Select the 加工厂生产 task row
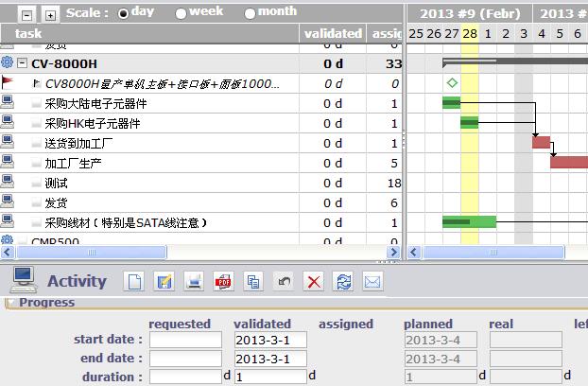This screenshot has width=588, height=386. click(x=74, y=163)
